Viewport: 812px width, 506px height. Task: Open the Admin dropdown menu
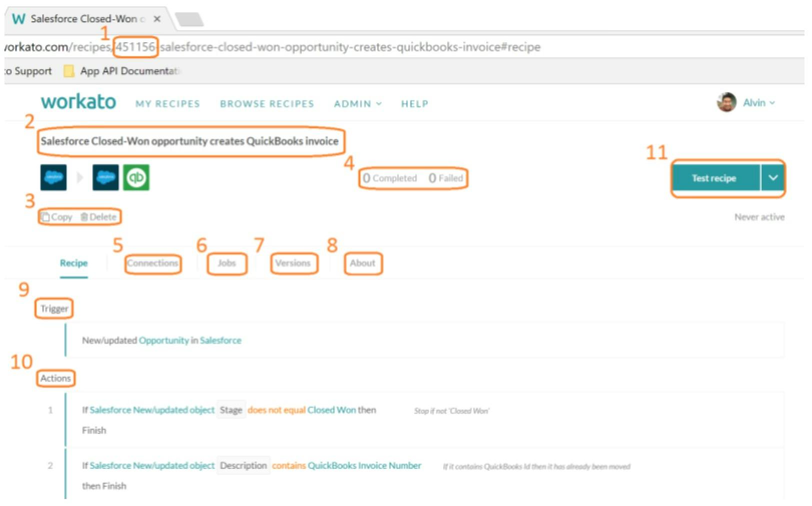358,104
